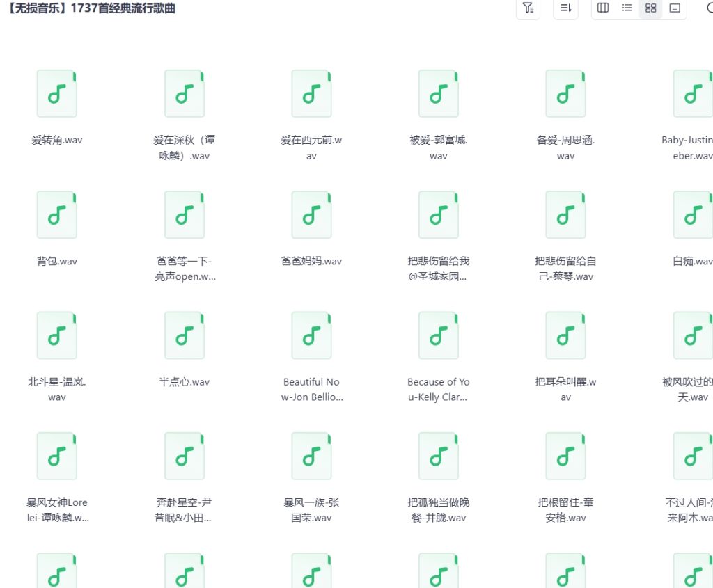Switch to large preview view mode

pos(674,8)
